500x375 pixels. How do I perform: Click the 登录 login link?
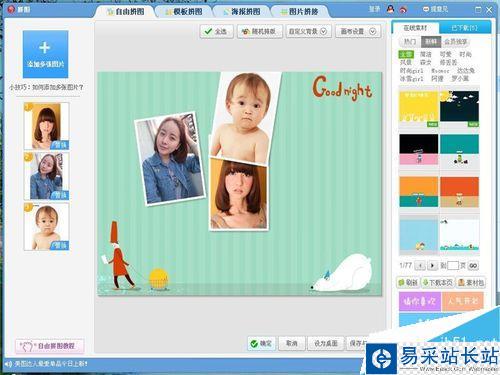(x=374, y=9)
